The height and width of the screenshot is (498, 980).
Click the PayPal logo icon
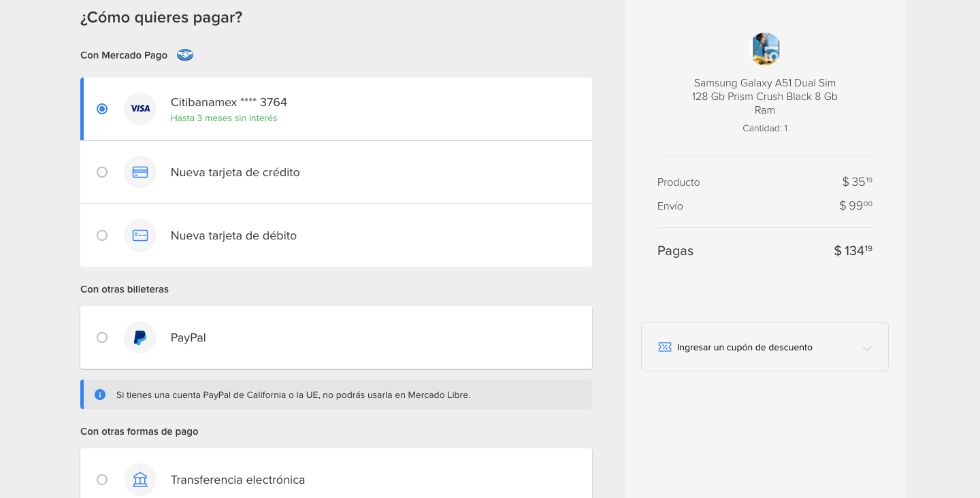[140, 337]
